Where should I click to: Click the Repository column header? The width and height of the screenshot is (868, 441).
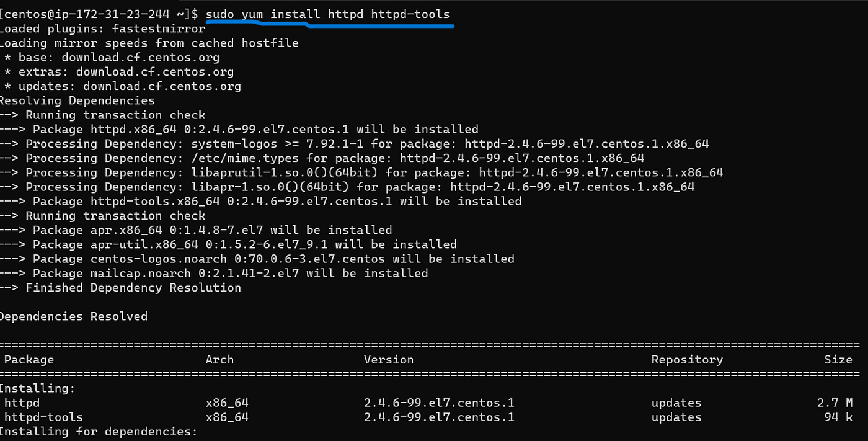(687, 360)
